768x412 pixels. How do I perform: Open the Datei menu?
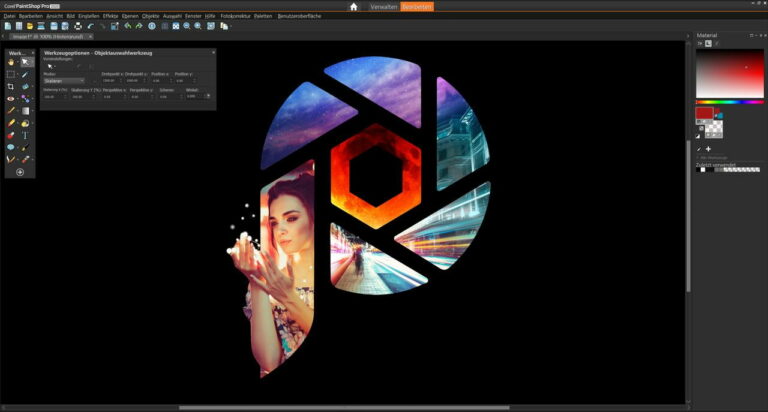[9, 16]
